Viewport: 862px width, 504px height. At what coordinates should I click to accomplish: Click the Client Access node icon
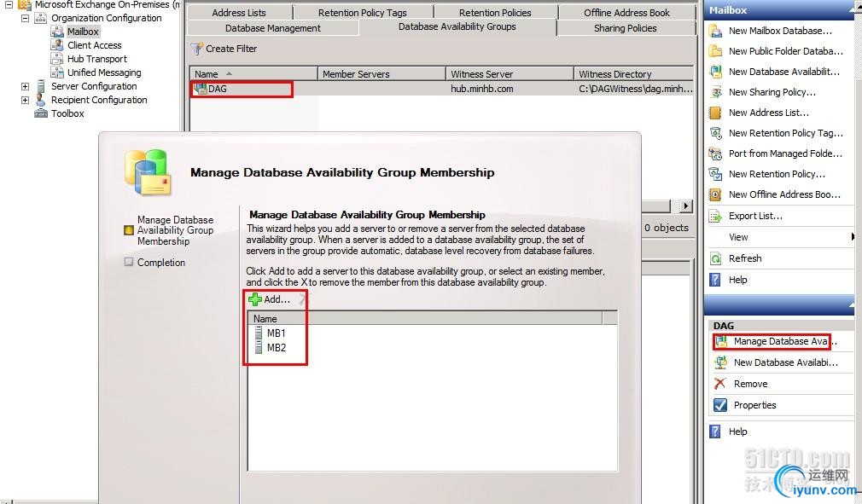coord(57,45)
